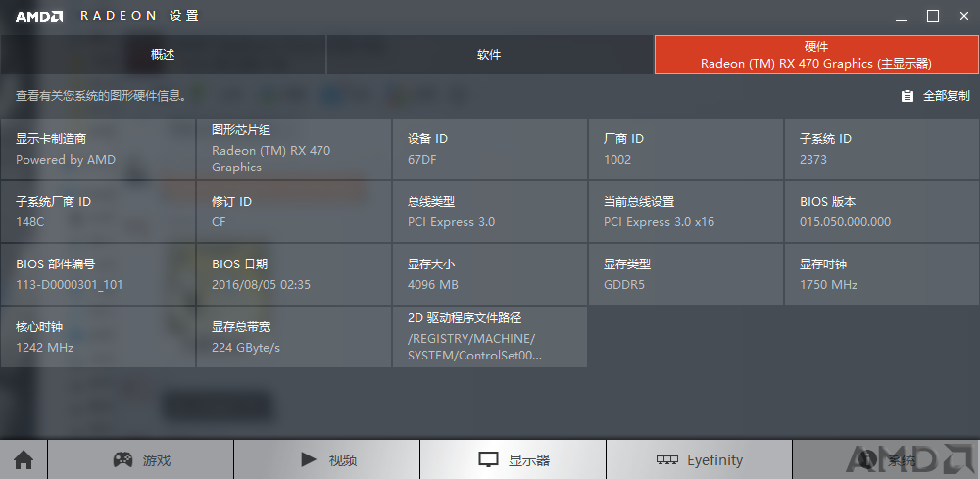The height and width of the screenshot is (479, 980).
Task: Go to the Home icon
Action: click(x=24, y=460)
